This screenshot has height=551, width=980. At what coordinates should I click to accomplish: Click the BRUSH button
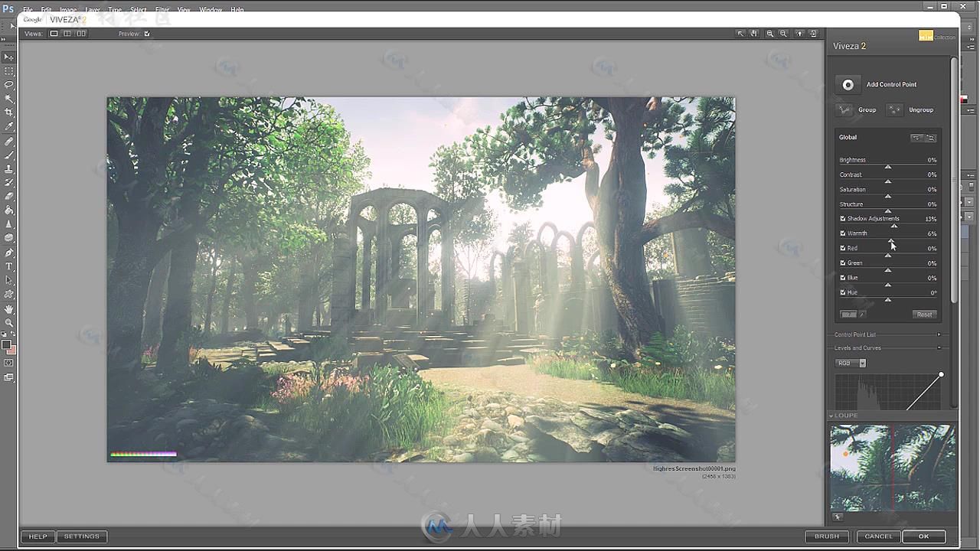(x=827, y=536)
